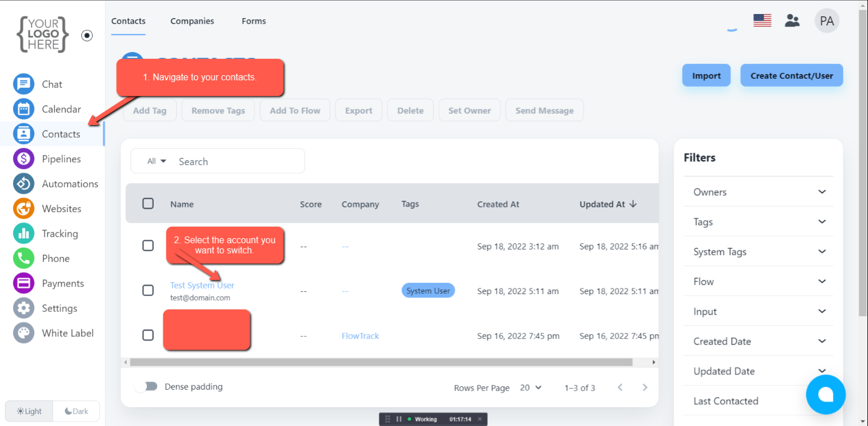
Task: Check the Test System User row checkbox
Action: [x=148, y=290]
